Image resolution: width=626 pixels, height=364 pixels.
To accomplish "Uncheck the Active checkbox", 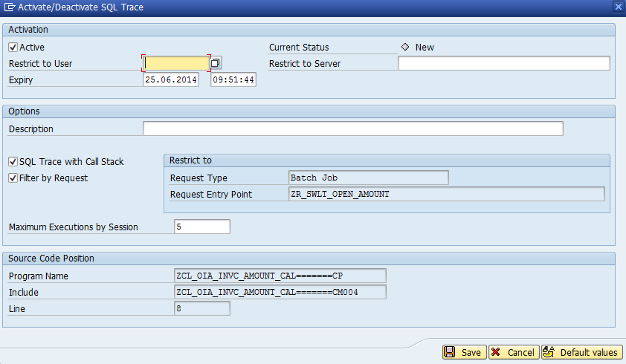I will pyautogui.click(x=13, y=47).
